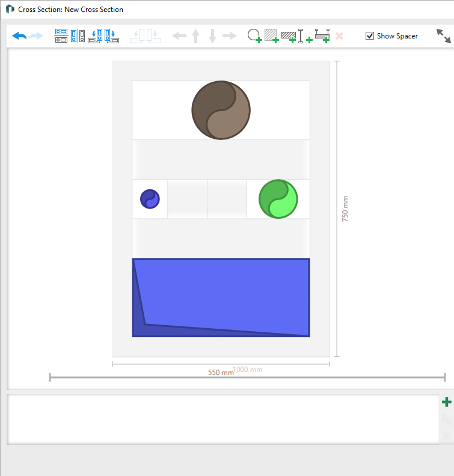Image resolution: width=454 pixels, height=476 pixels.
Task: Click the green plus icon beside lower panel
Action: tap(446, 402)
